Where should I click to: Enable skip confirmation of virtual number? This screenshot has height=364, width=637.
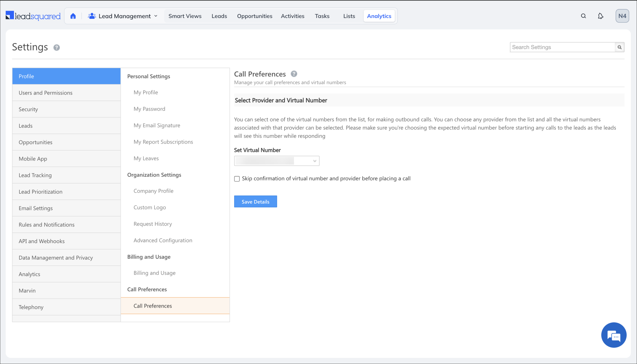[237, 178]
